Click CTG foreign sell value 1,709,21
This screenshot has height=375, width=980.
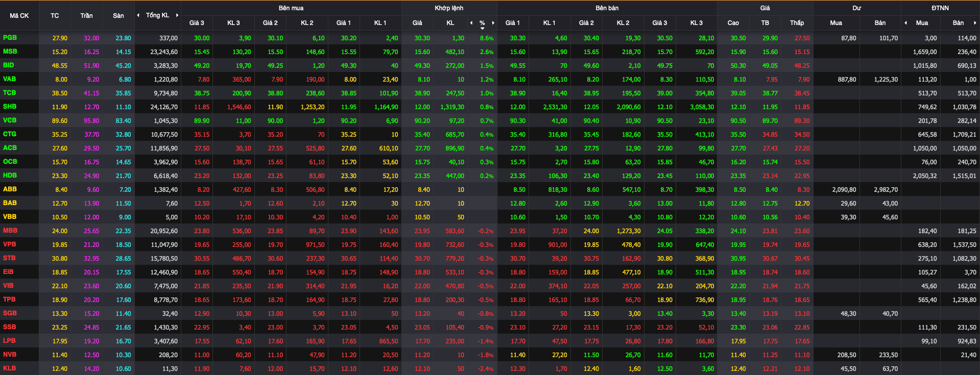click(964, 135)
